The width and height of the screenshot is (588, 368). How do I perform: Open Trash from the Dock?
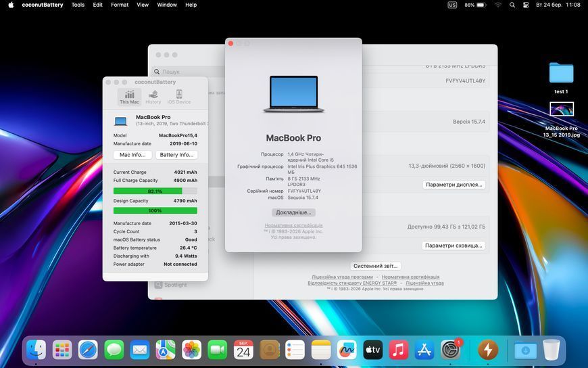tap(552, 350)
